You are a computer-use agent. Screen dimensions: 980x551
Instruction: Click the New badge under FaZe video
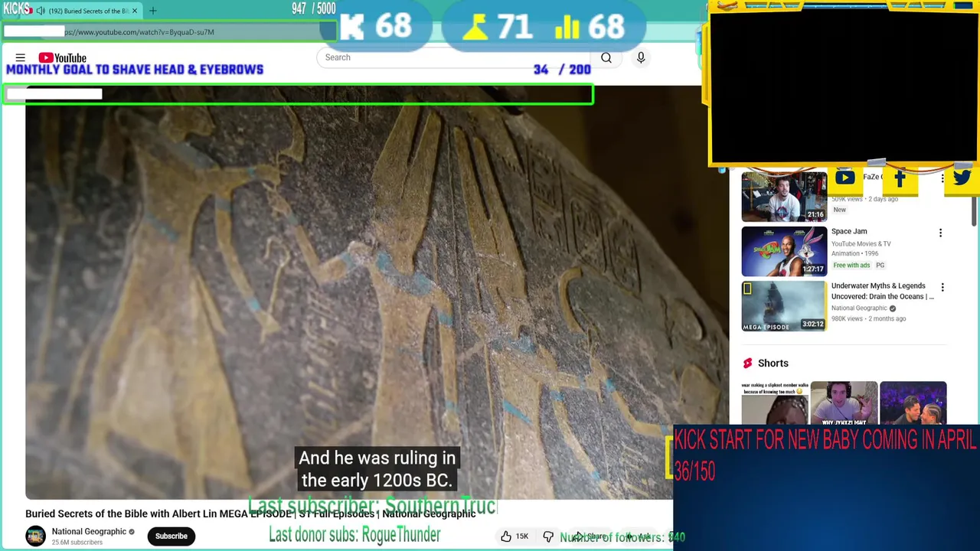(x=840, y=210)
